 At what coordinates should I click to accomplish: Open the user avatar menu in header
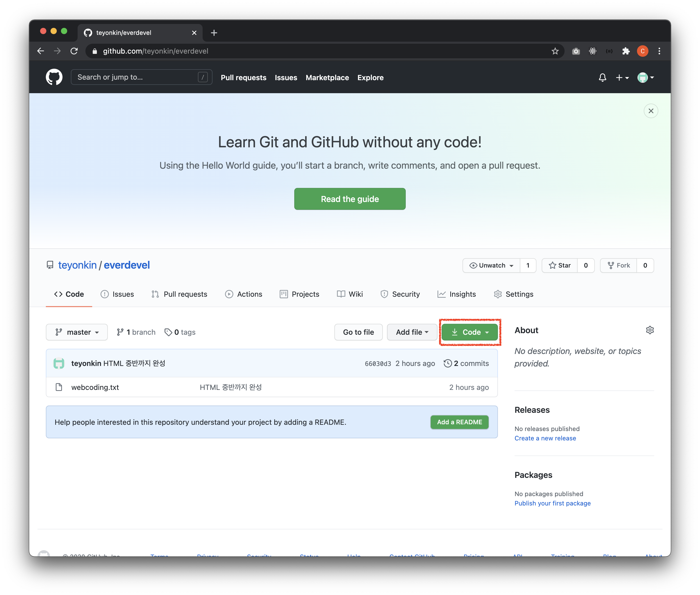[645, 78]
